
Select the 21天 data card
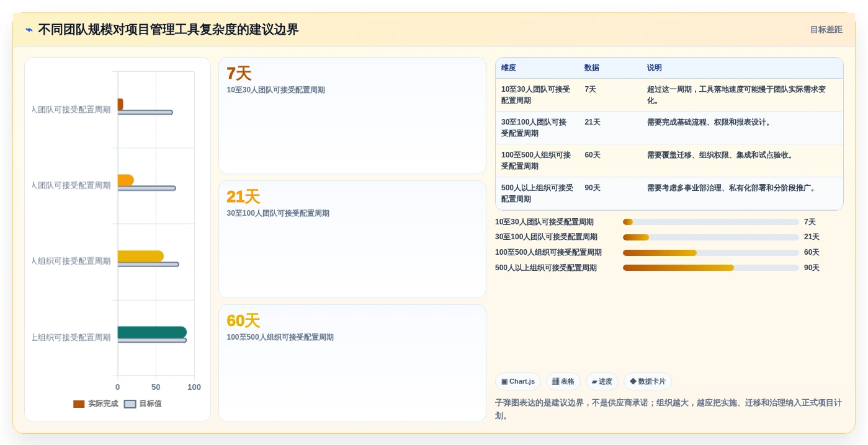click(x=352, y=239)
